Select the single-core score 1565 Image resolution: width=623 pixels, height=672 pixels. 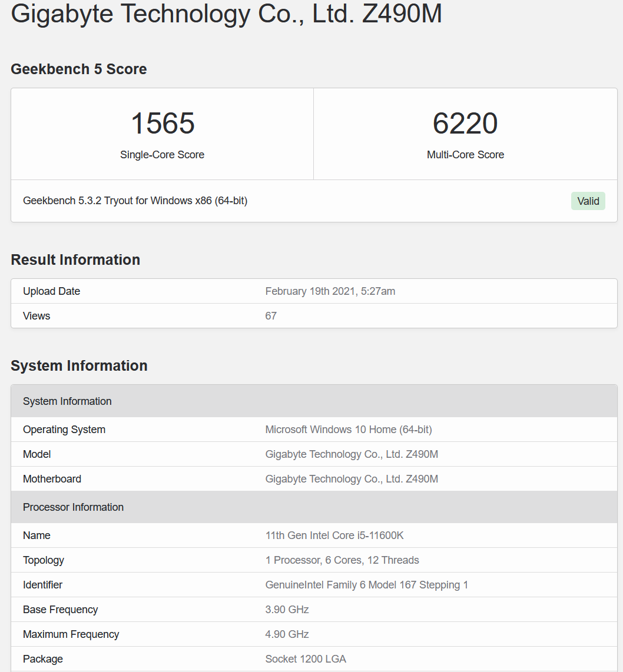[x=163, y=124]
